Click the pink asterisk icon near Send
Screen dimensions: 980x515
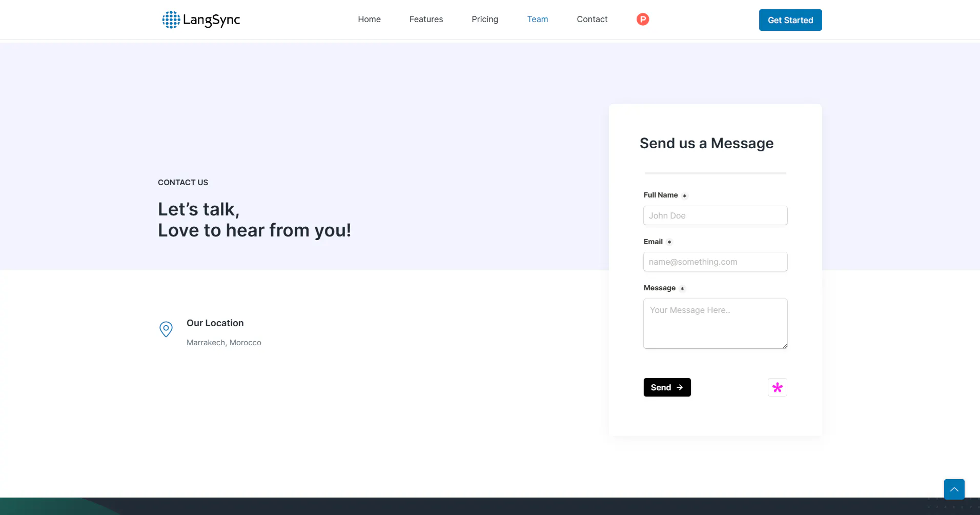point(778,387)
